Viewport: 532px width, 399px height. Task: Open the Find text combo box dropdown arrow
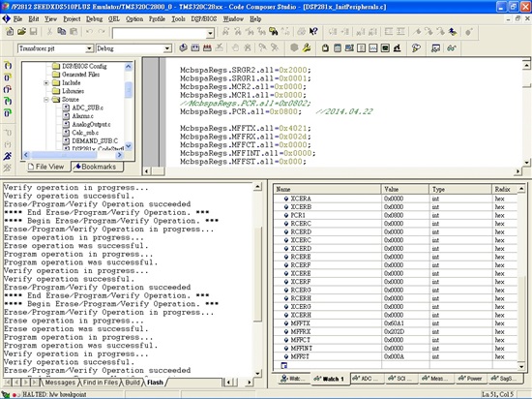(210, 33)
